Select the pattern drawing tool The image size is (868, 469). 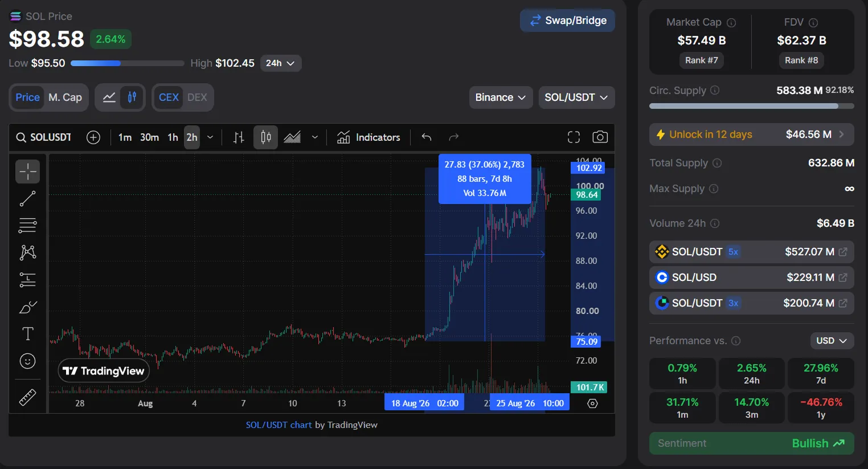click(27, 252)
